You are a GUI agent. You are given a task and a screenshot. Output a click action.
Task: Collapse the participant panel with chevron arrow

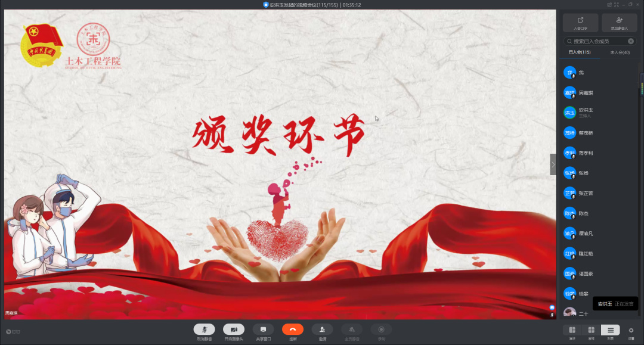(553, 164)
